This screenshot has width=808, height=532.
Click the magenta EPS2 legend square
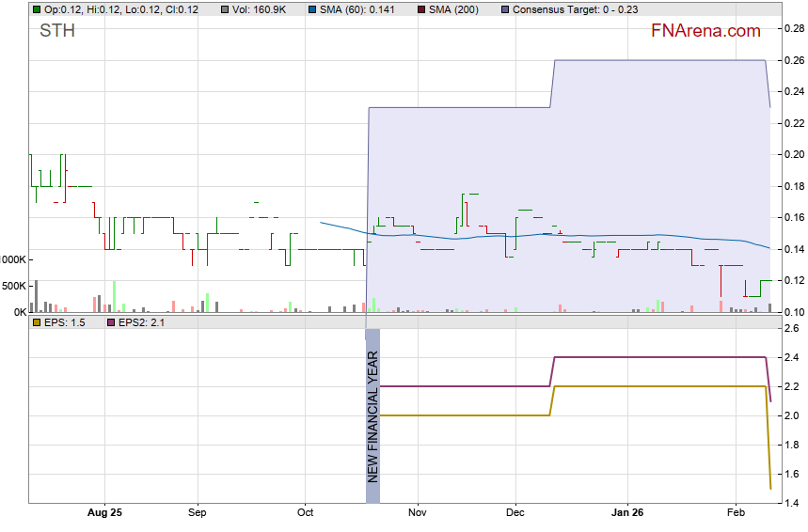(x=109, y=322)
